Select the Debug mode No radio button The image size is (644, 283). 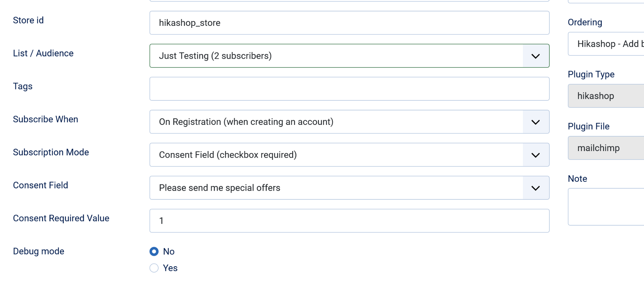coord(154,251)
